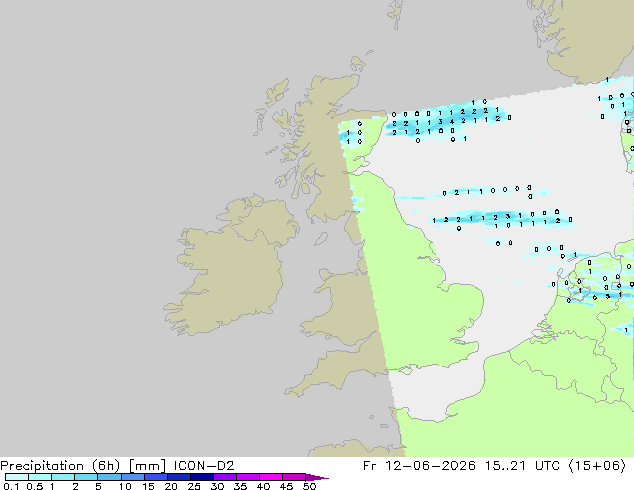Click the 'ICON-D2' model name
The width and height of the screenshot is (634, 490).
coord(204,466)
